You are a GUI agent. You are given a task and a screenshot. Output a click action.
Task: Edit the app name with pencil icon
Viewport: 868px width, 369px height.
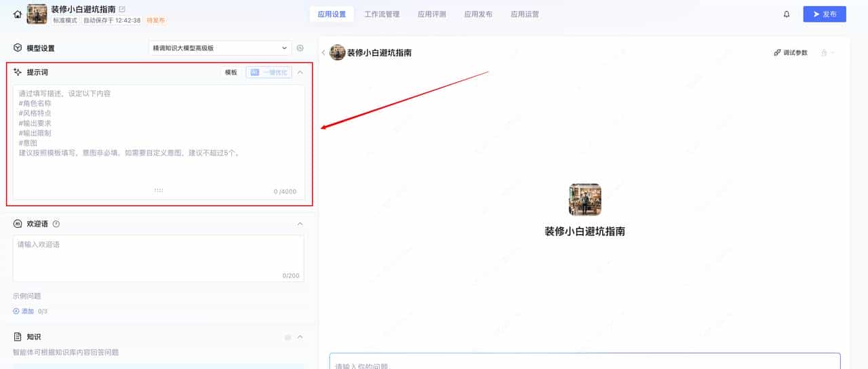[122, 9]
